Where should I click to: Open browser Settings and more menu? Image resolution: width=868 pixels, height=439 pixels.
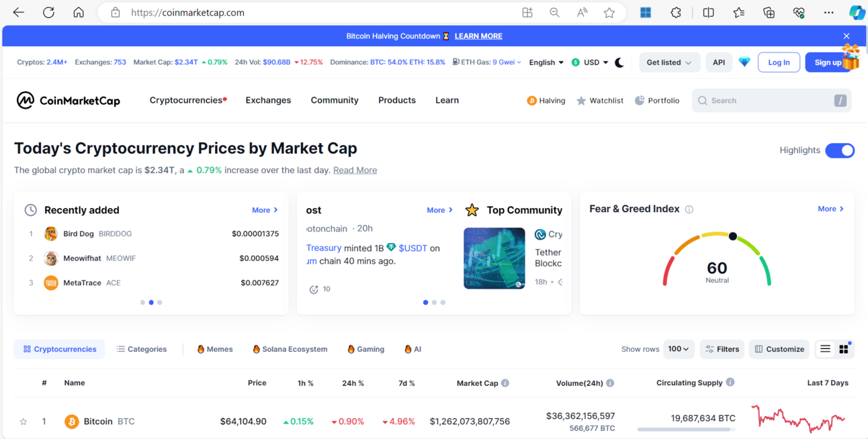pos(829,13)
